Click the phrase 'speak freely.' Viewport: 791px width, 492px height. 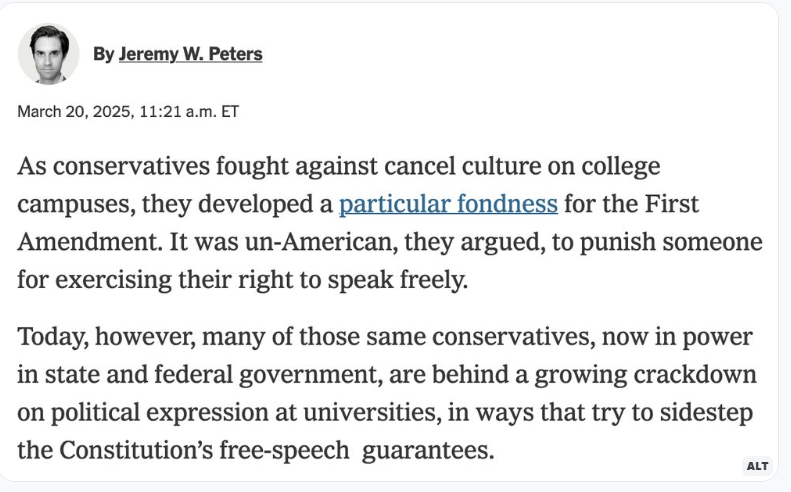[x=398, y=280]
